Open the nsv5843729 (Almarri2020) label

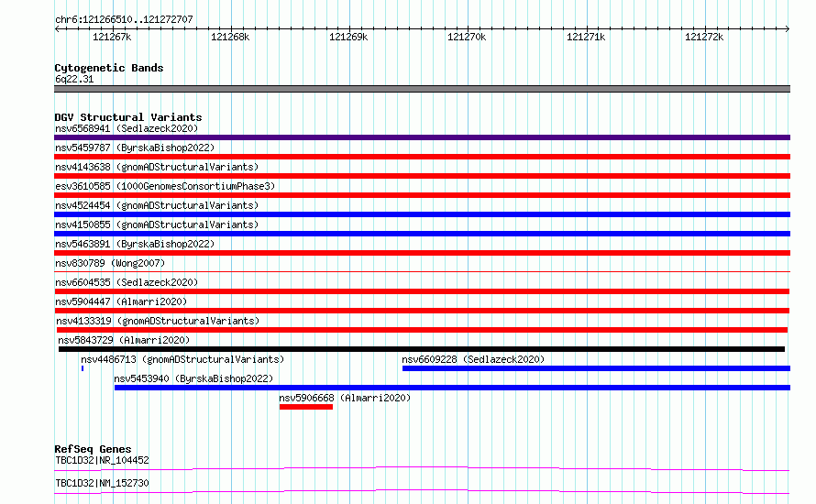pos(124,340)
